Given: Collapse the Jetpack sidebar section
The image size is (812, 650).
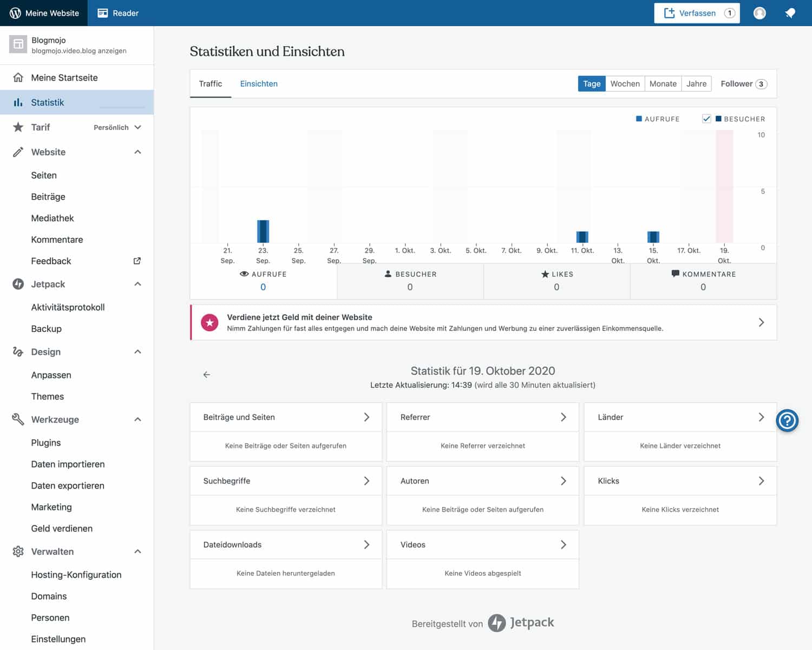Looking at the screenshot, I should [x=137, y=284].
